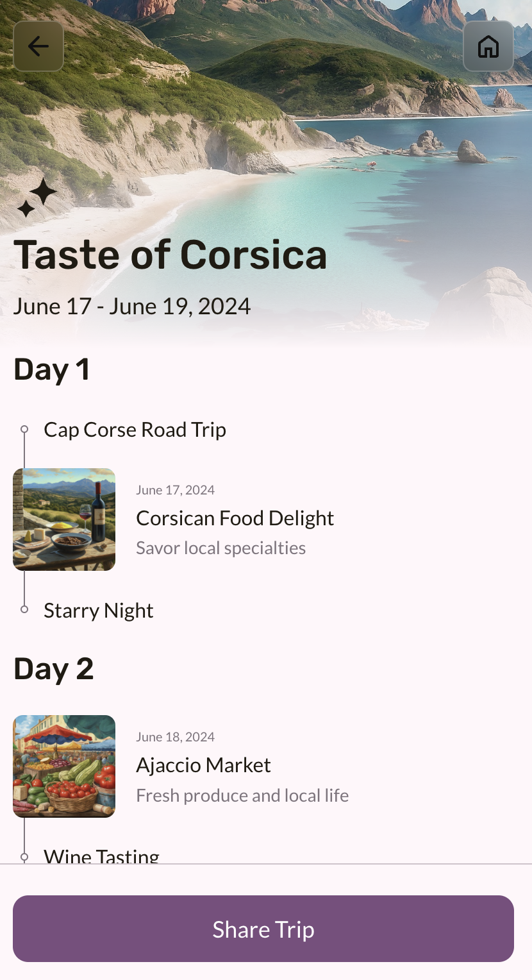Screen dimensions: 532x980
Task: Tap the Day 1 heading
Action: [51, 370]
